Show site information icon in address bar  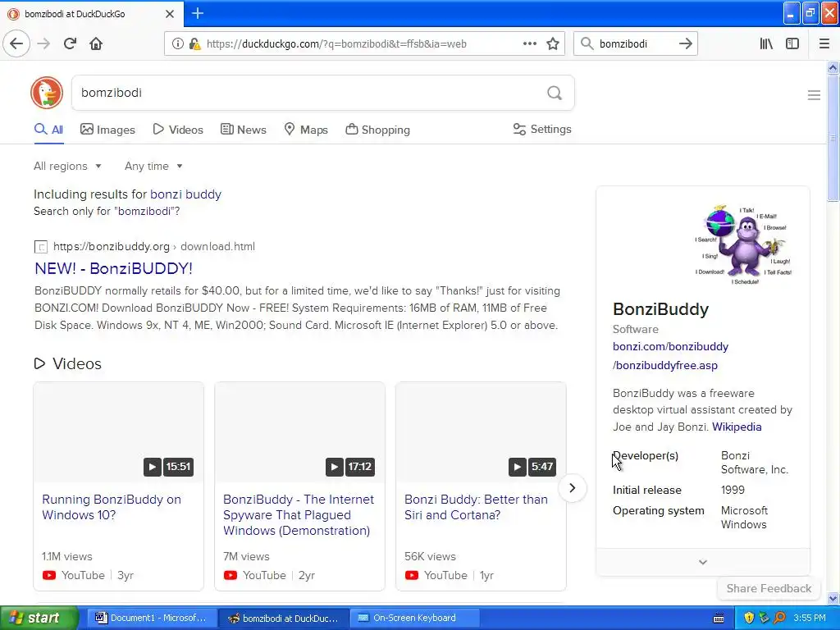pyautogui.click(x=177, y=44)
